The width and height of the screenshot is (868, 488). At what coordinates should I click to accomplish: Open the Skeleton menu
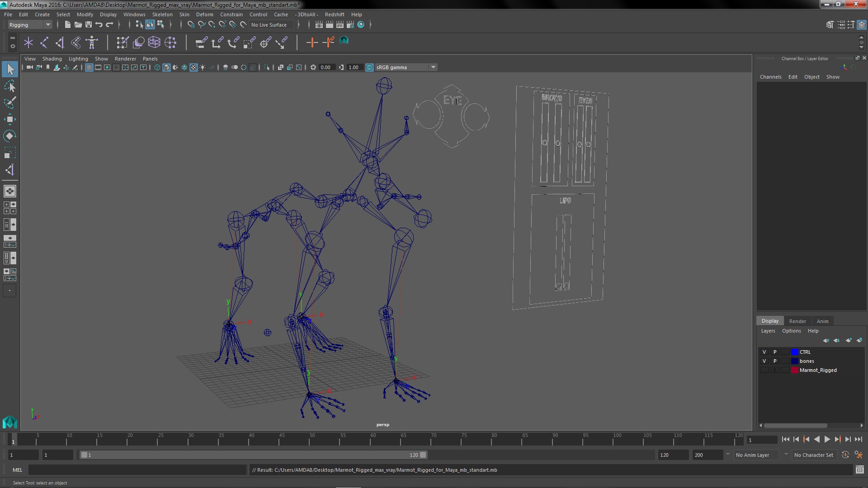pyautogui.click(x=162, y=14)
